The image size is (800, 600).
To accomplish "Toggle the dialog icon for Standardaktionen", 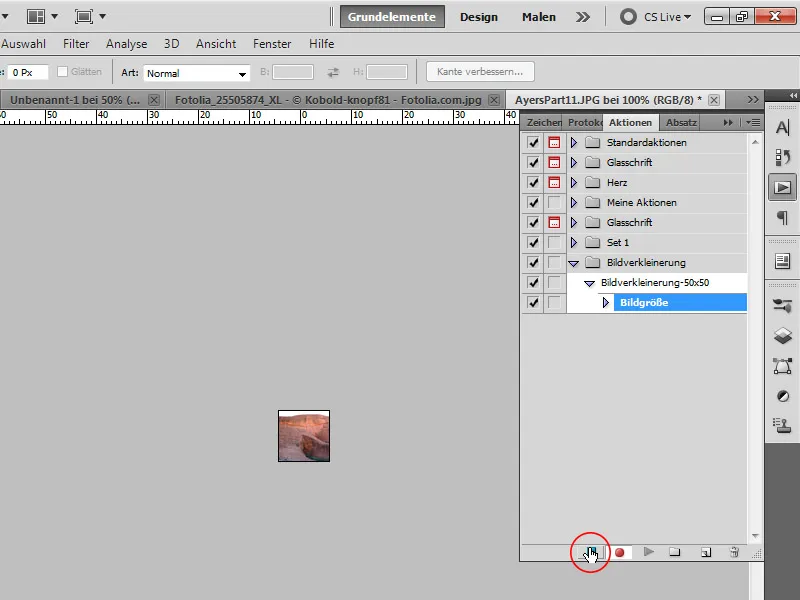I will coord(554,142).
